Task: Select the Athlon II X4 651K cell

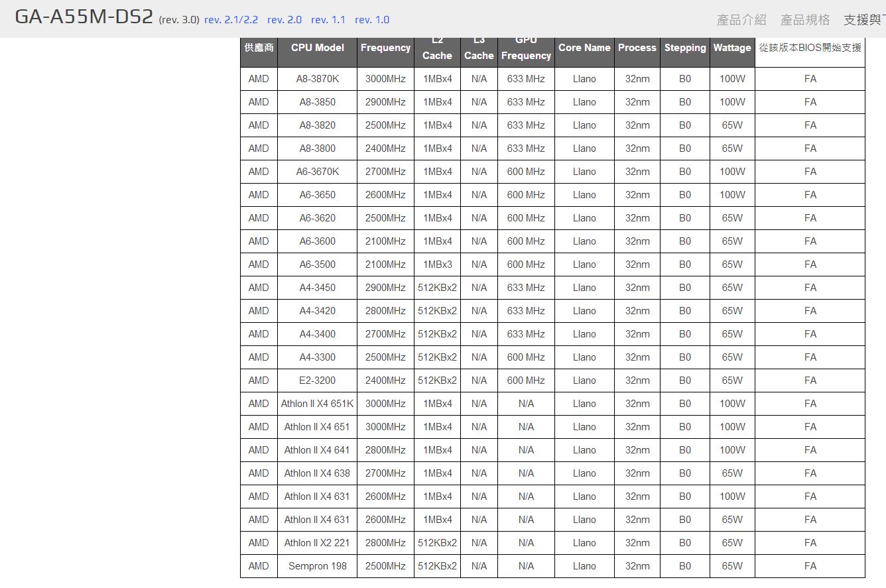Action: pos(318,404)
